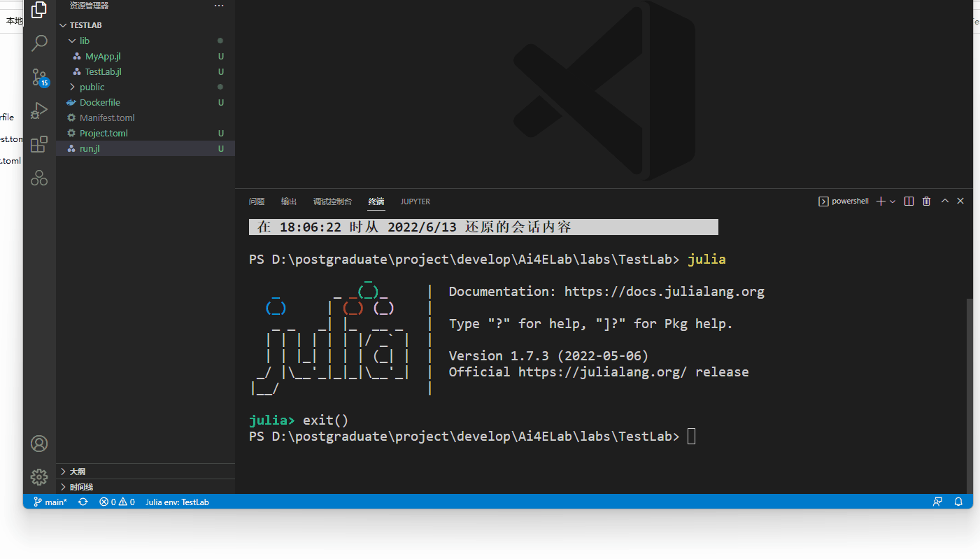Viewport: 980px width, 559px height.
Task: Open MyApp.jl file
Action: coord(145,56)
